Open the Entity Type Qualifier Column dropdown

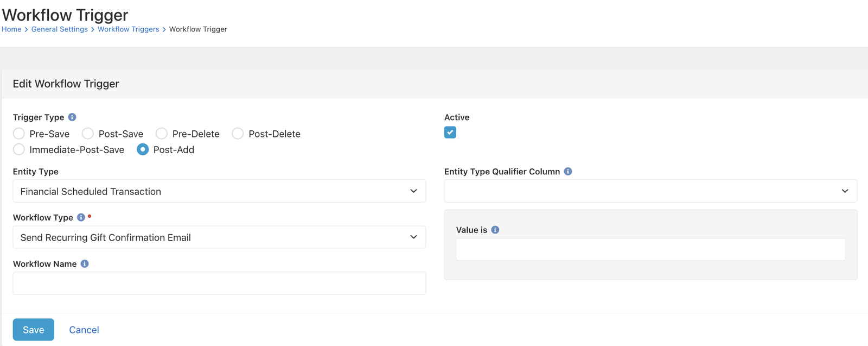click(x=650, y=191)
